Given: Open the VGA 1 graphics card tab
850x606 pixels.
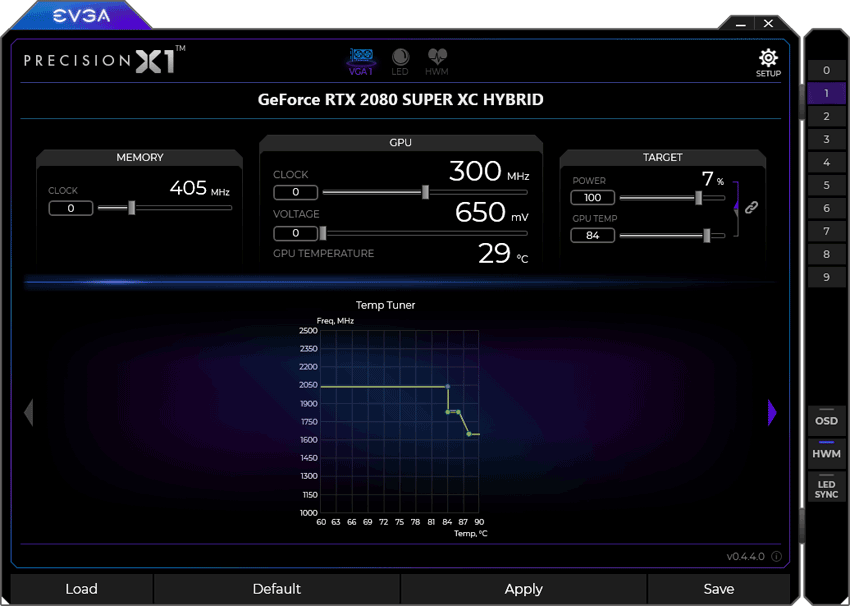Looking at the screenshot, I should tap(360, 62).
